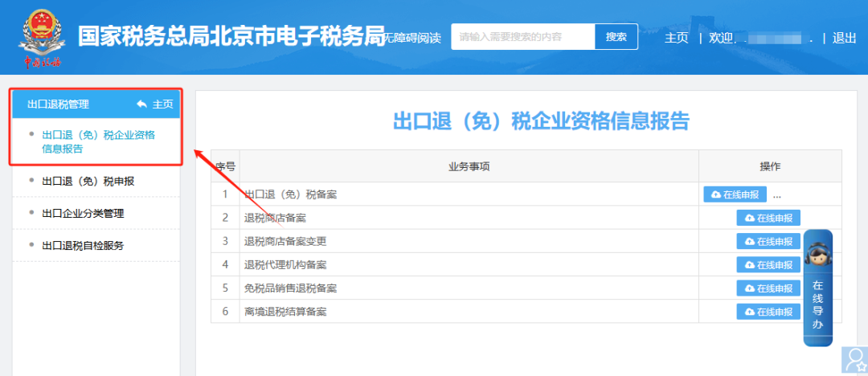Click 在线申报 for 退税商店备案变更
This screenshot has width=868, height=376.
[768, 241]
